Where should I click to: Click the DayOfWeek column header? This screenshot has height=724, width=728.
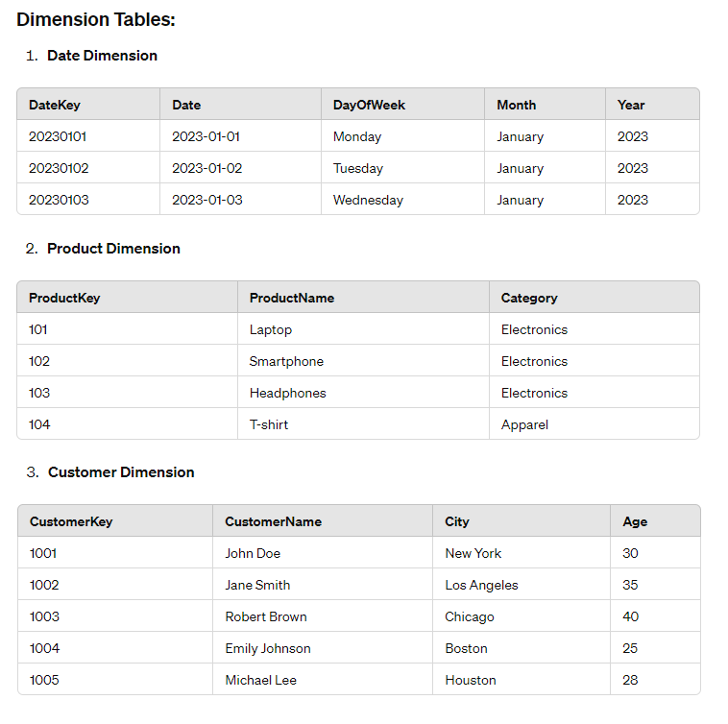(369, 105)
